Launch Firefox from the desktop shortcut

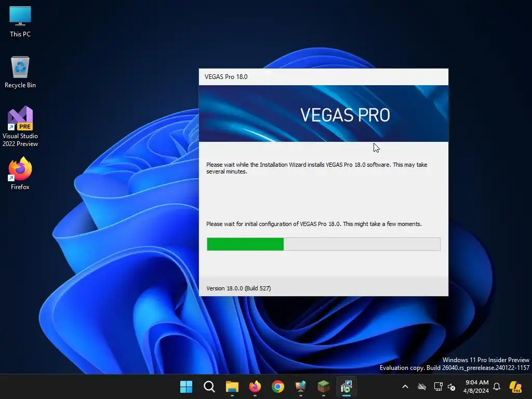(x=20, y=174)
